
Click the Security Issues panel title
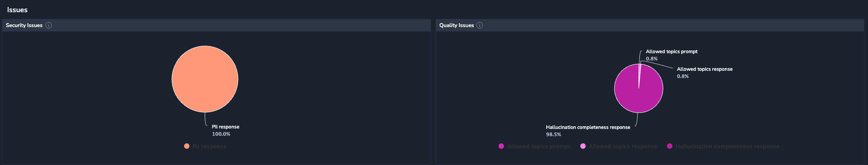pos(24,25)
